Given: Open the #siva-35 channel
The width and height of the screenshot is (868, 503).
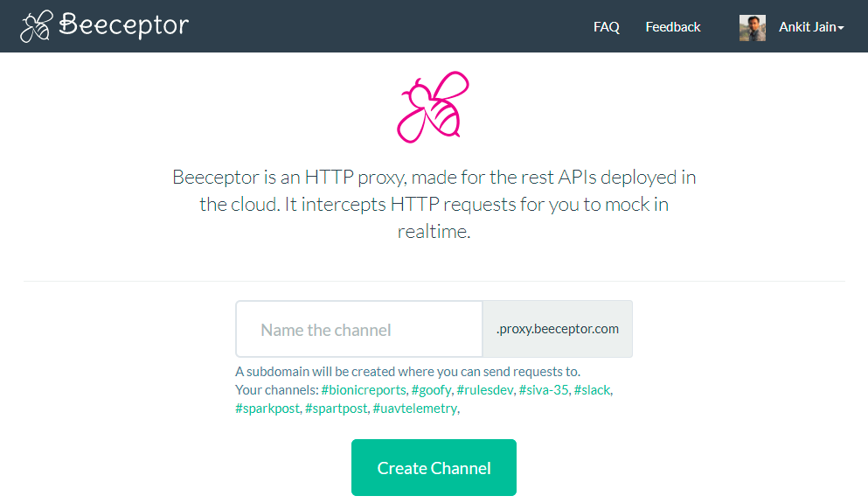Looking at the screenshot, I should pos(544,390).
